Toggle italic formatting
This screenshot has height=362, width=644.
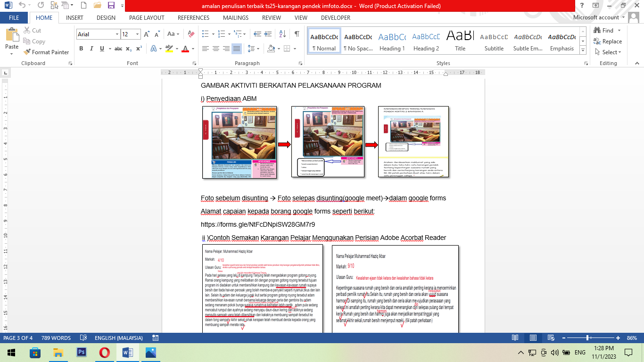[x=92, y=49]
